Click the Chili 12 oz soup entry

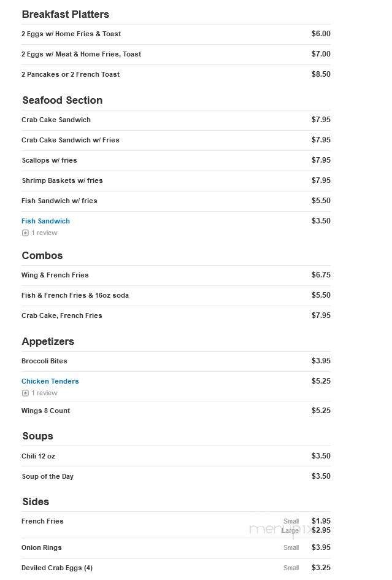pyautogui.click(x=37, y=456)
